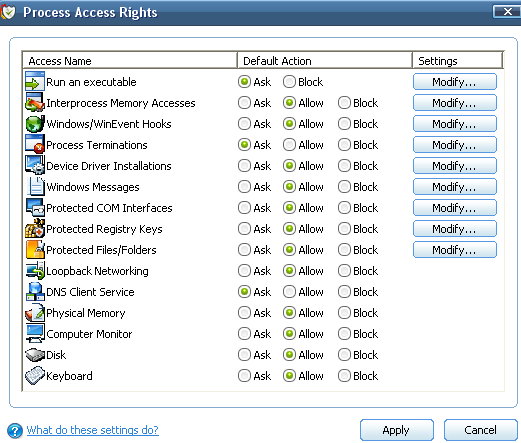This screenshot has height=443, width=521.
Task: Click the Keyboard icon
Action: pos(35,375)
